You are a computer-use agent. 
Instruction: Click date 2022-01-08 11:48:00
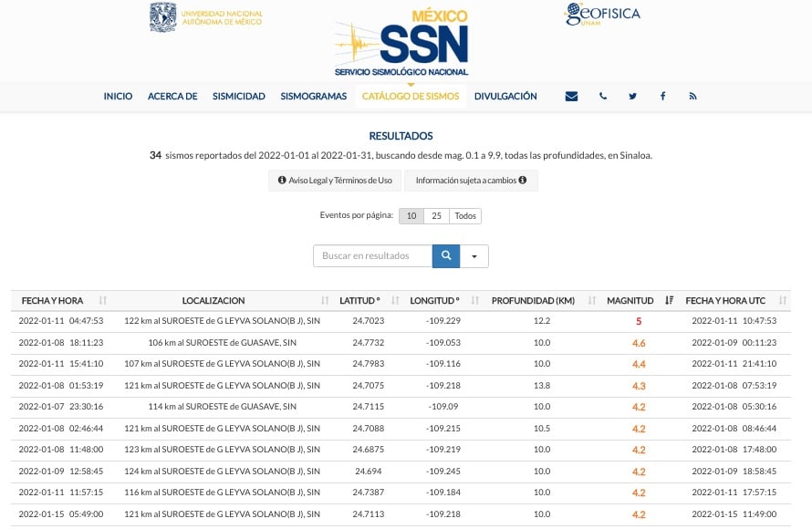click(x=61, y=450)
